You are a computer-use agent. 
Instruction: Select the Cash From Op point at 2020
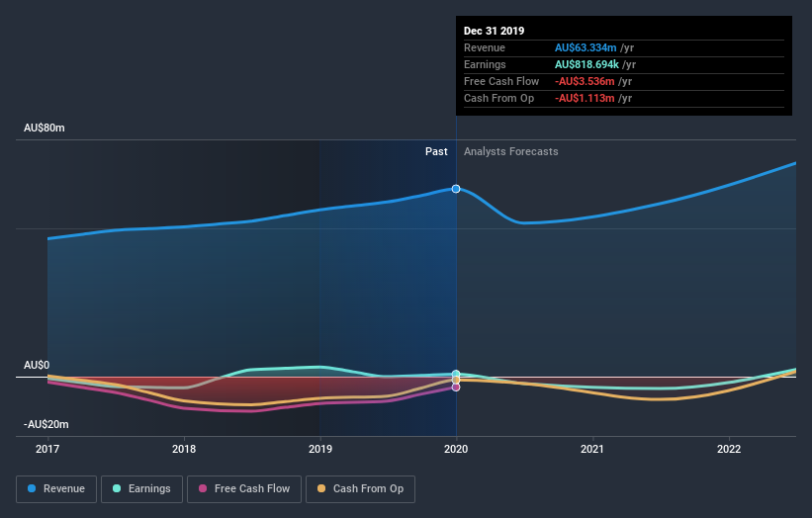pos(456,381)
